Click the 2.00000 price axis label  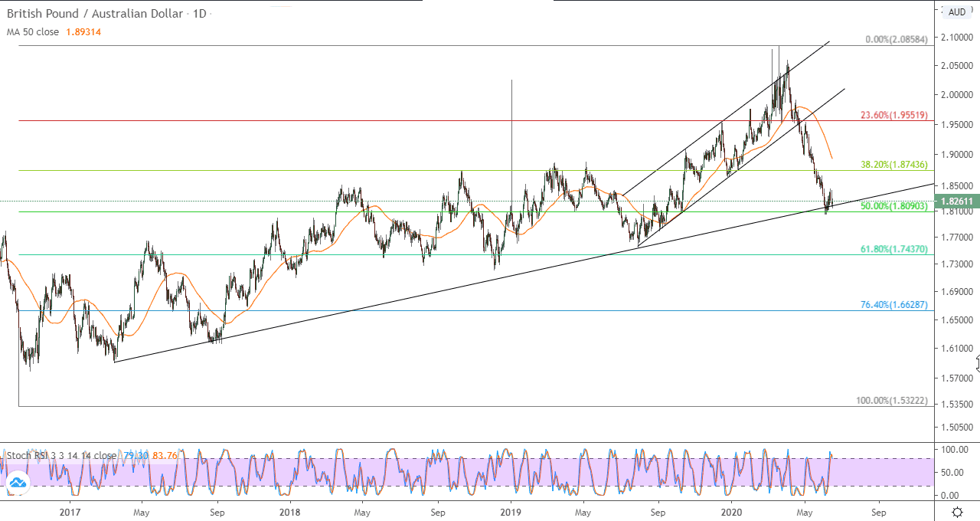coord(958,95)
